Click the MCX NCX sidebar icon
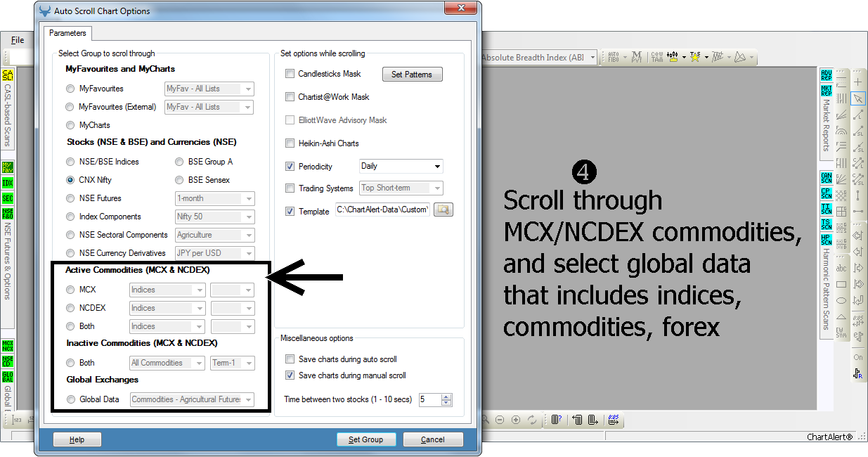 click(8, 345)
